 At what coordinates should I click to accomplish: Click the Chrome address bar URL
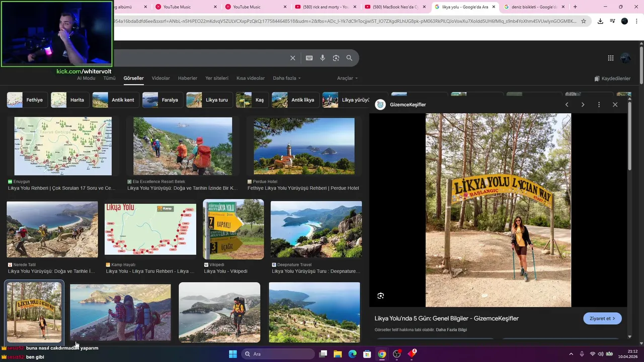(x=345, y=21)
